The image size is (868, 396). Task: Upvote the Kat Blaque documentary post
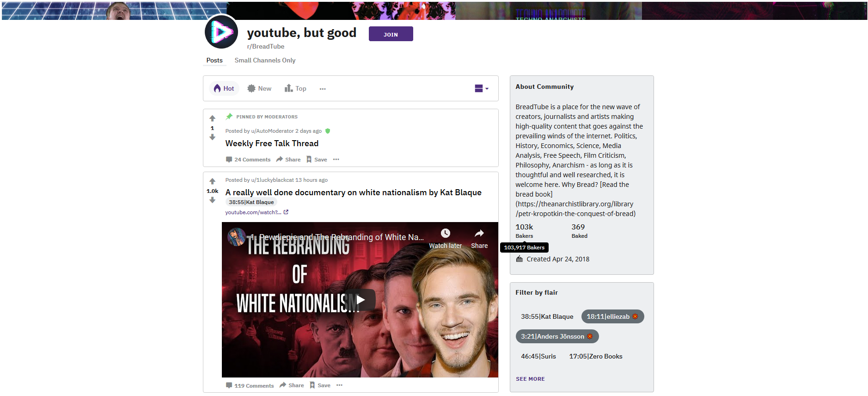point(212,181)
